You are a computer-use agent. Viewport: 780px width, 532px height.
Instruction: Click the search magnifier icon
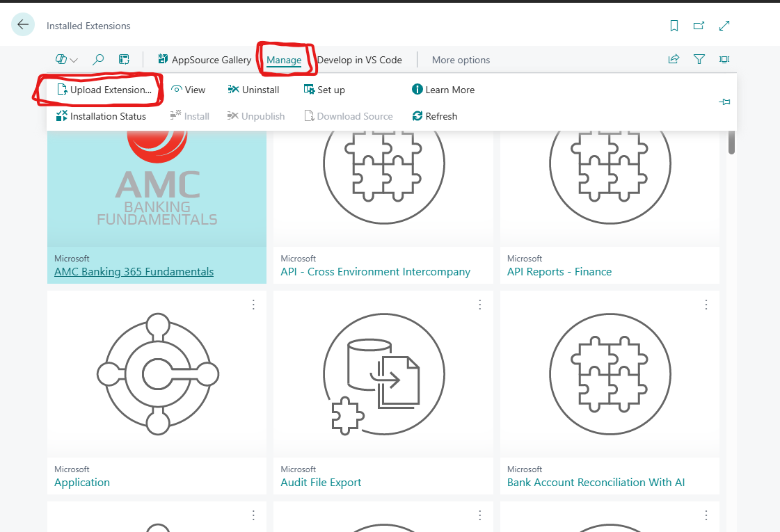coord(98,60)
